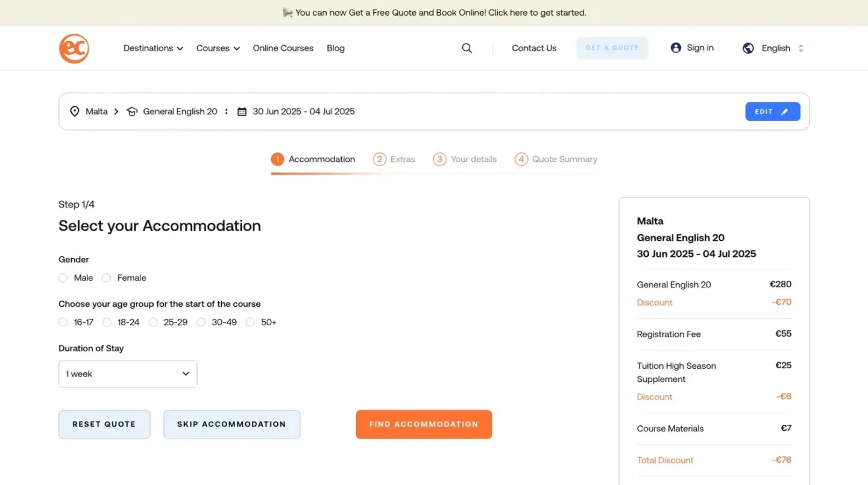
Task: Click the Sign in user icon
Action: [x=676, y=48]
